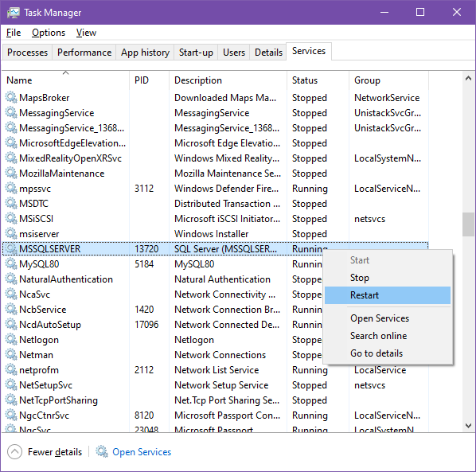Viewport: 476px width, 472px height.
Task: Switch to the Users tab
Action: pyautogui.click(x=234, y=53)
